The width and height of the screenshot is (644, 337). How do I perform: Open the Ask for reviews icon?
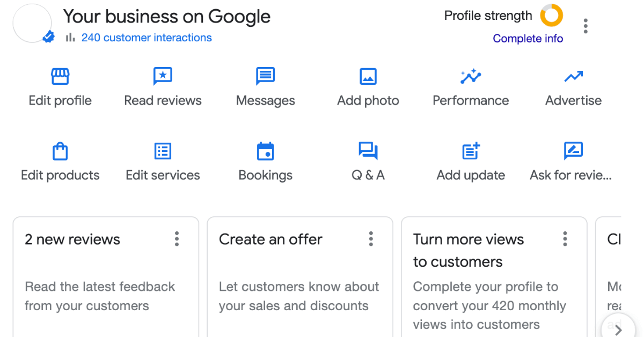(x=573, y=151)
